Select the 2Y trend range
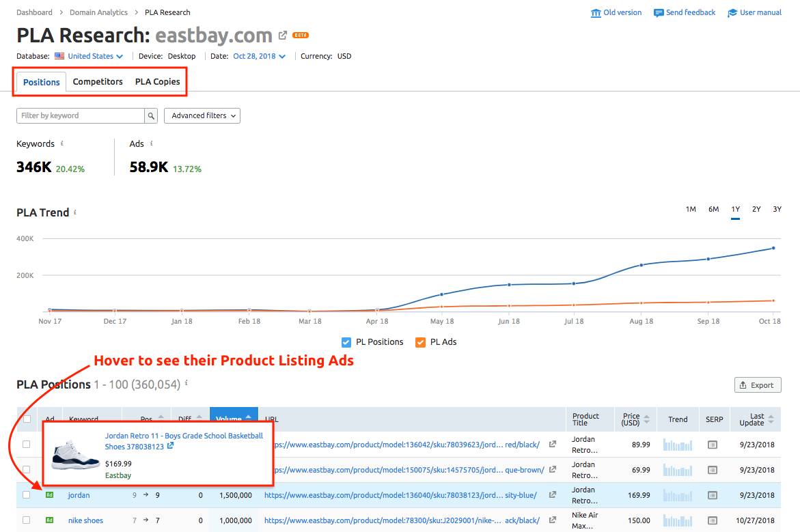Image resolution: width=800 pixels, height=532 pixels. pyautogui.click(x=756, y=209)
